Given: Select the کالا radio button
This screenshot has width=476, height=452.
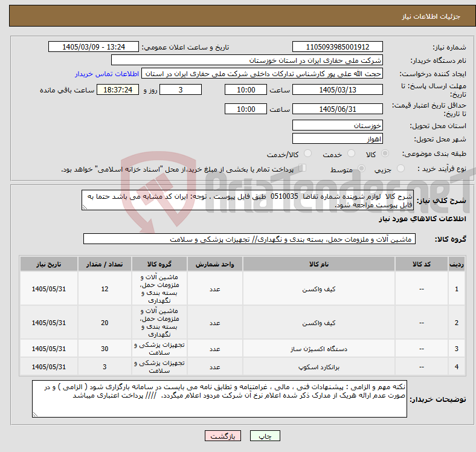Looking at the screenshot, I should point(385,153).
